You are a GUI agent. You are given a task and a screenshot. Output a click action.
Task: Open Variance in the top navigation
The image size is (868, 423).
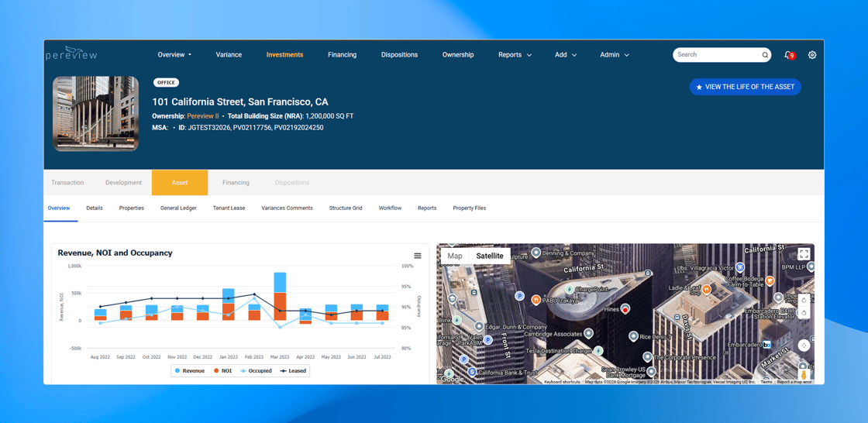(x=229, y=55)
